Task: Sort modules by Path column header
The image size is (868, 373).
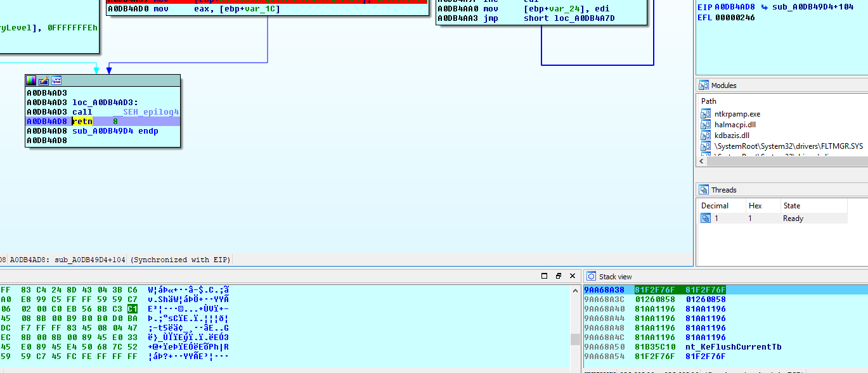Action: pos(709,101)
